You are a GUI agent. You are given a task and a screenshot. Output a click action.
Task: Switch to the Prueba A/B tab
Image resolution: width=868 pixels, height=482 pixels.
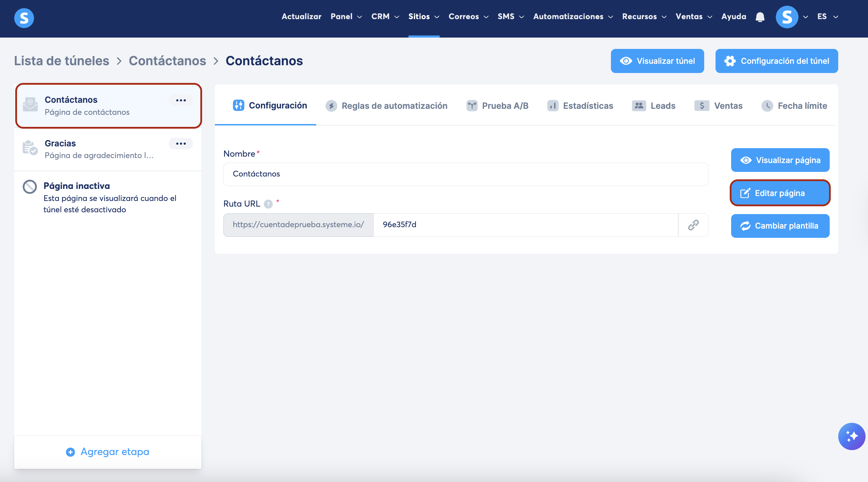click(497, 106)
